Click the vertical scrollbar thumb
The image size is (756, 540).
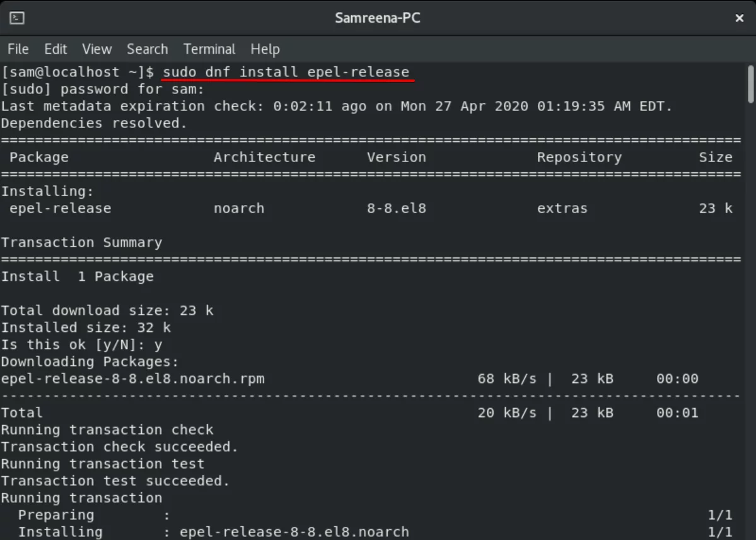coord(751,85)
